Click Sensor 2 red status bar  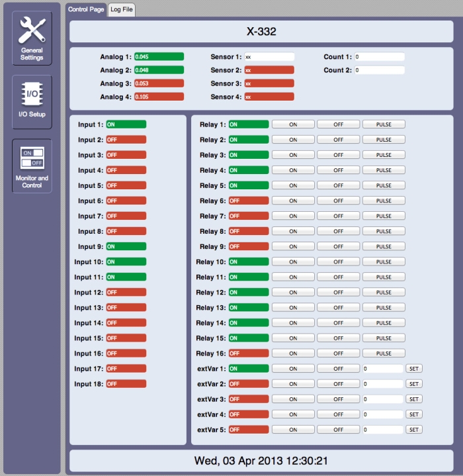pyautogui.click(x=269, y=70)
